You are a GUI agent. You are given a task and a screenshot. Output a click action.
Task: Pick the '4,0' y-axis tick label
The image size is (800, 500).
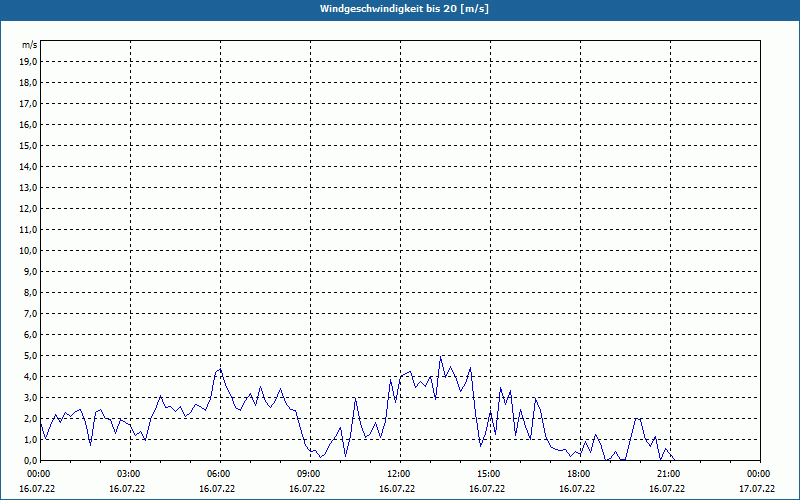pos(30,377)
